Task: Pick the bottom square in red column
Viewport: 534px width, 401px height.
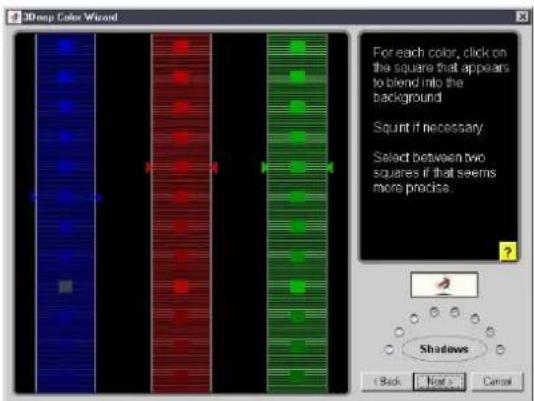Action: 182,376
